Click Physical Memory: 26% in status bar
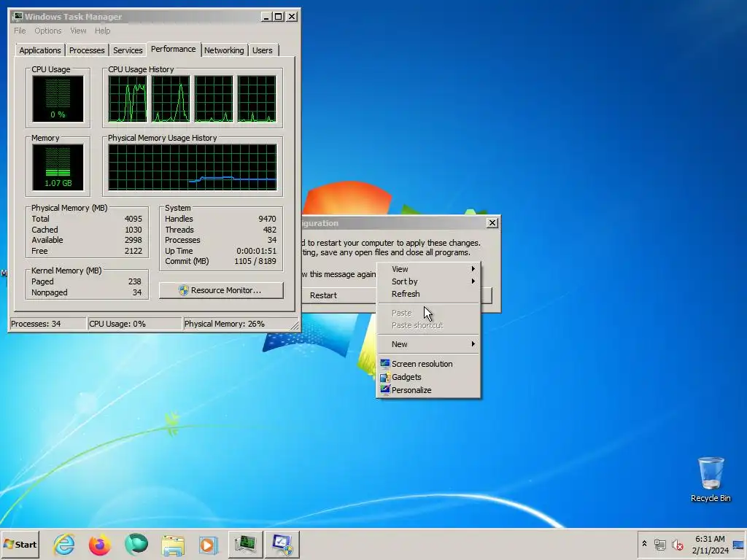Image resolution: width=747 pixels, height=560 pixels. [x=237, y=324]
